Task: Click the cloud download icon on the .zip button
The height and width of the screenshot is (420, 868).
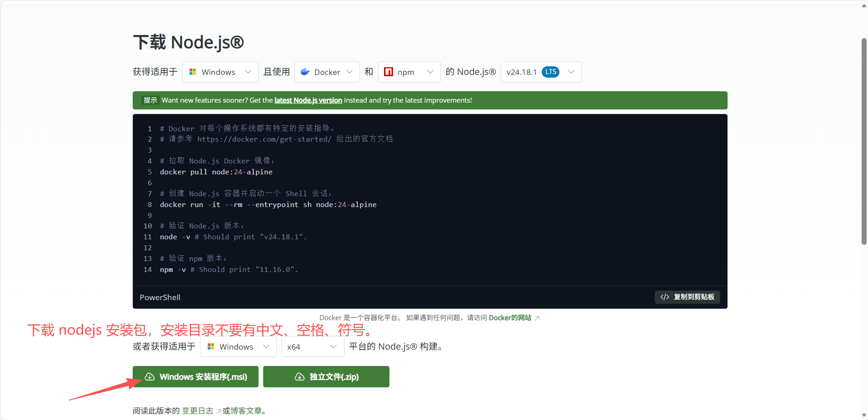Action: (x=299, y=377)
